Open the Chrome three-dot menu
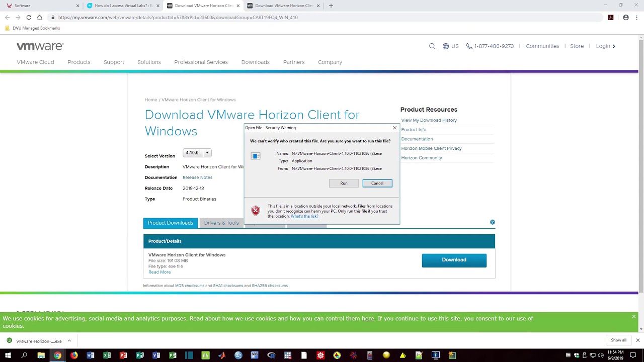The height and width of the screenshot is (362, 644). [x=637, y=18]
